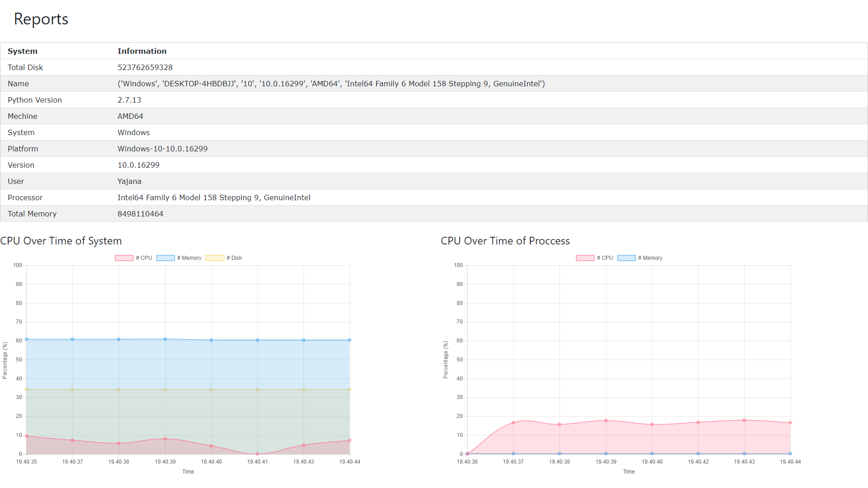The height and width of the screenshot is (488, 868).
Task: Click 'CPU Over Time of Proccess' chart title
Action: point(505,241)
